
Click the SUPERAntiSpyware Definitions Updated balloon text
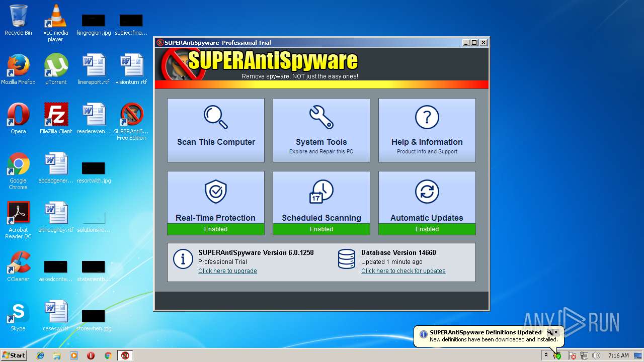point(486,332)
